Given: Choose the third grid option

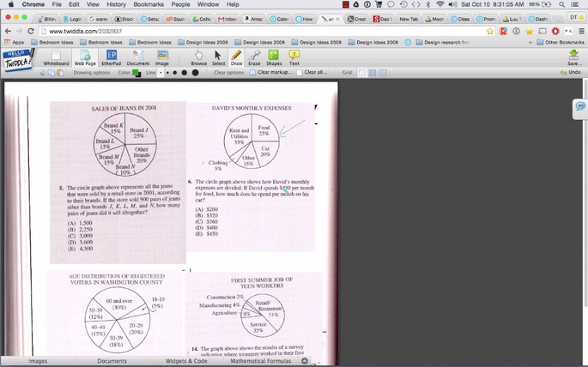Looking at the screenshot, I should point(383,73).
